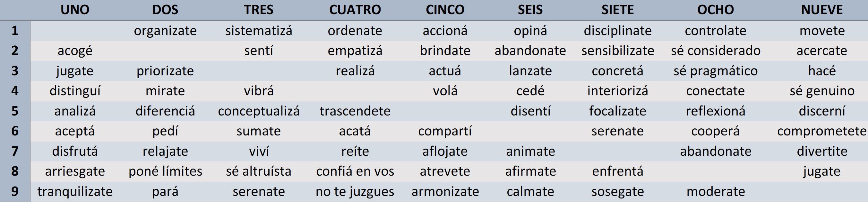Click the 'moderate' cell under OCHO

coord(715,191)
